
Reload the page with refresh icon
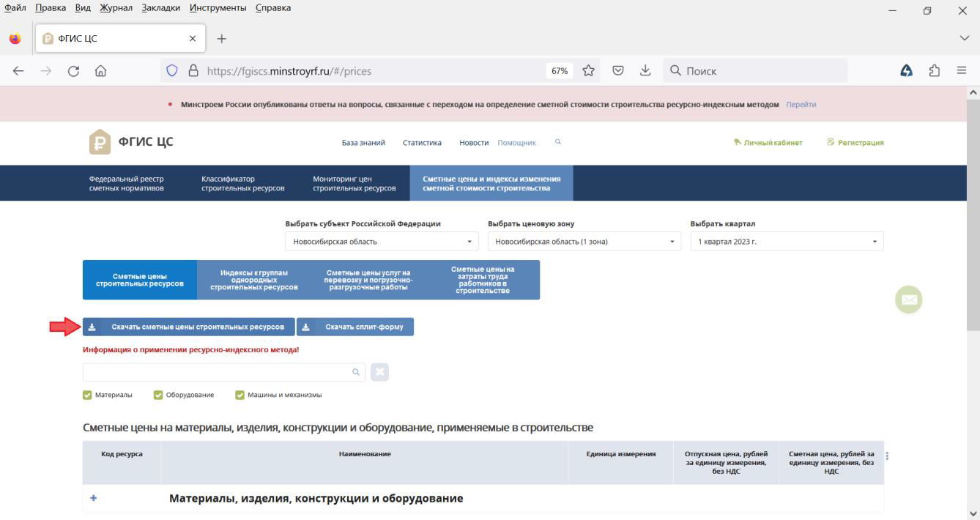point(74,71)
